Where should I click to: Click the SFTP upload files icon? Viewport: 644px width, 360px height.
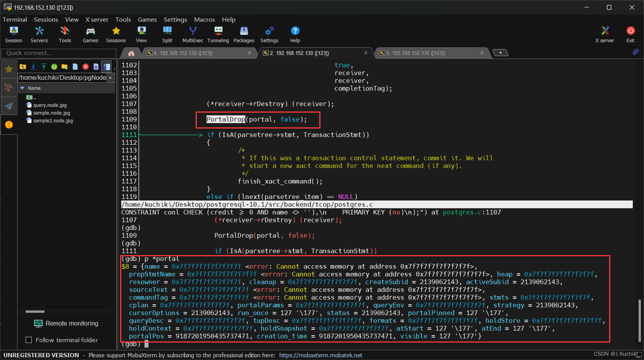[x=44, y=67]
